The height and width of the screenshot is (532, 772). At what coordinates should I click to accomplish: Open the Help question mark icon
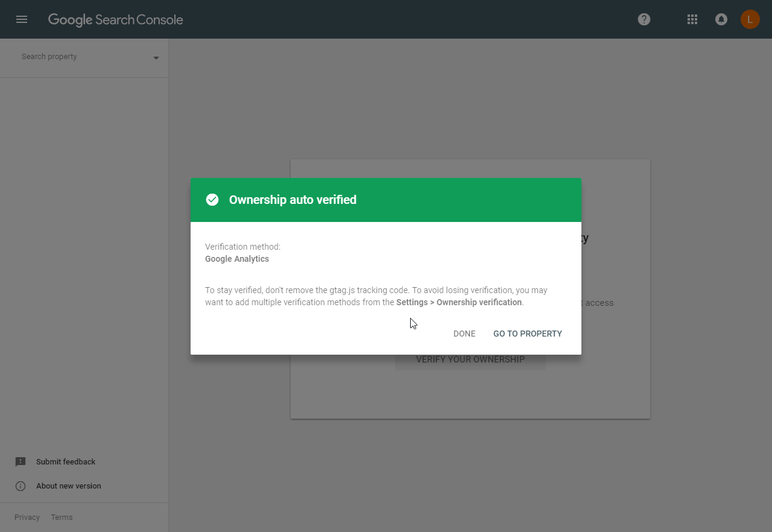644,19
